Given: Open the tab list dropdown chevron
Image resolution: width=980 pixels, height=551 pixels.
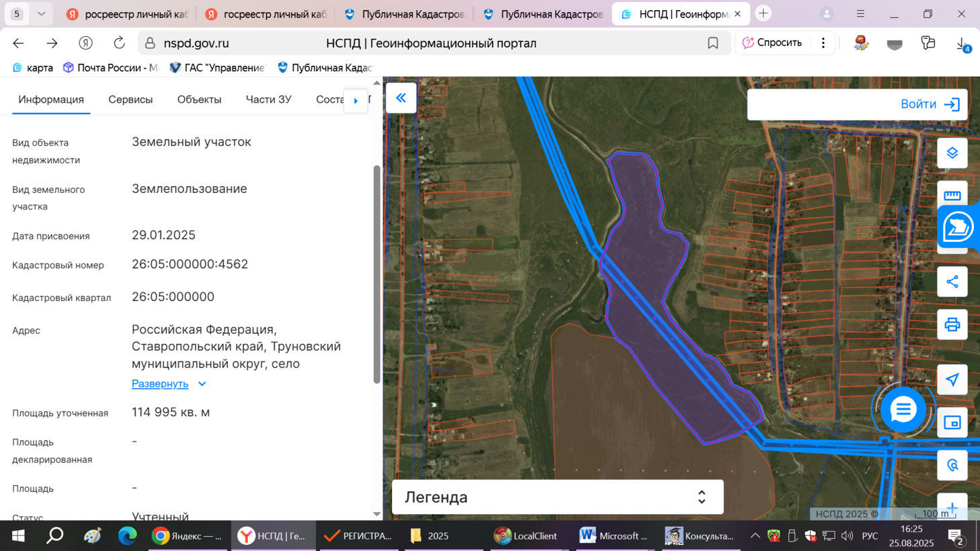Looking at the screenshot, I should pyautogui.click(x=41, y=13).
